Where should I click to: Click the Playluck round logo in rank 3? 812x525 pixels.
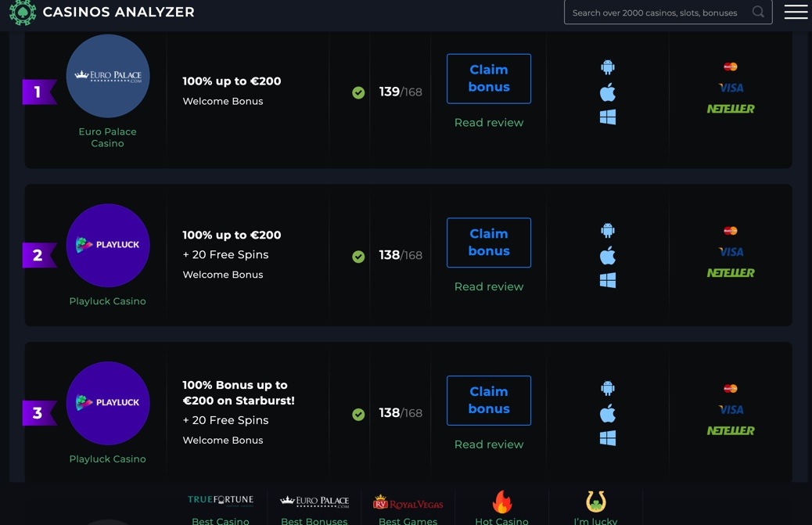pos(108,403)
